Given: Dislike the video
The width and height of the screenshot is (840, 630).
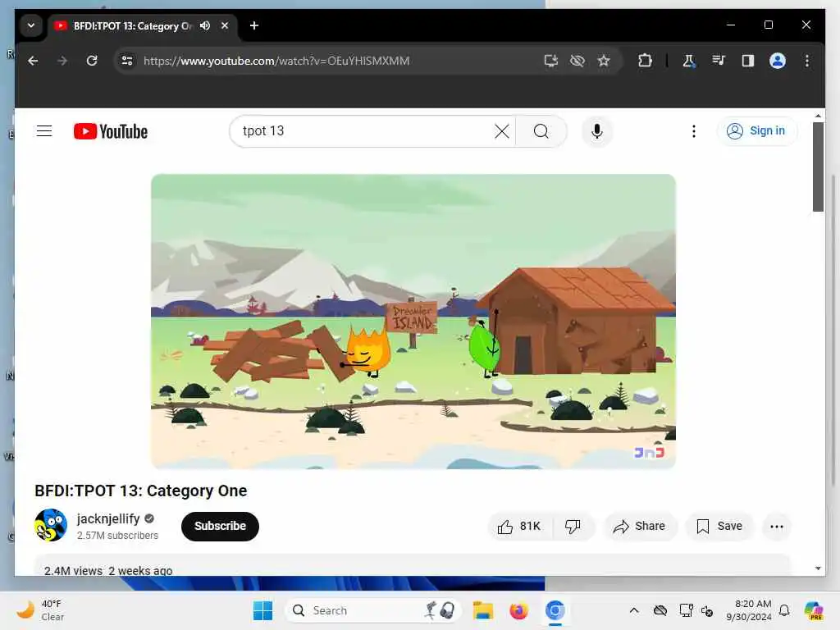Looking at the screenshot, I should point(573,526).
